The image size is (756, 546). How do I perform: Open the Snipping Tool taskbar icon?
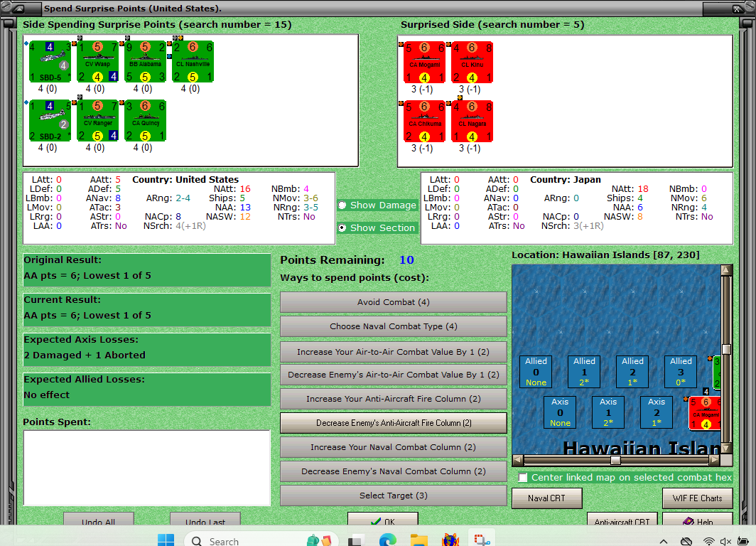tap(482, 540)
